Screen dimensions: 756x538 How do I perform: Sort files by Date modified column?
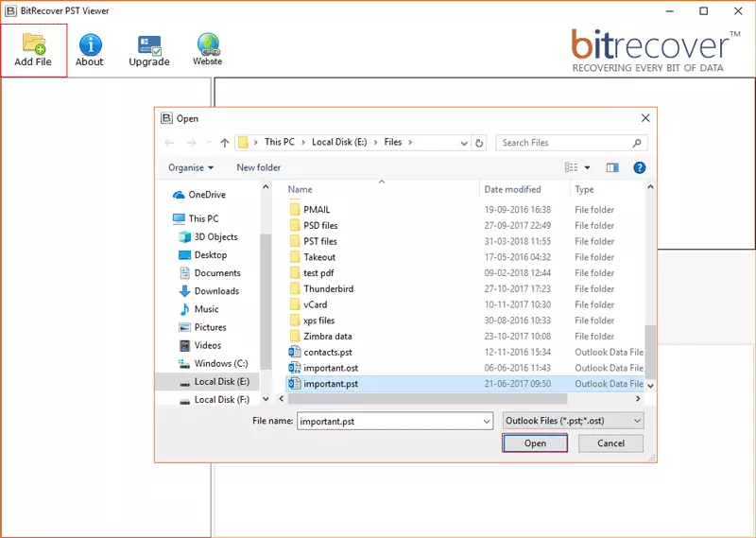(514, 189)
